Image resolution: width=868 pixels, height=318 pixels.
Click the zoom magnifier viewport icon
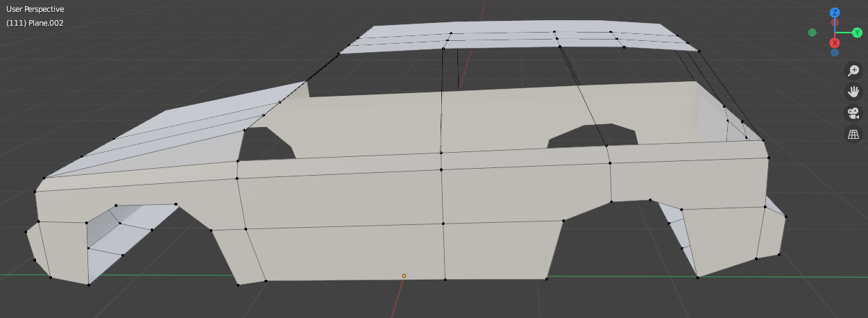tap(853, 70)
